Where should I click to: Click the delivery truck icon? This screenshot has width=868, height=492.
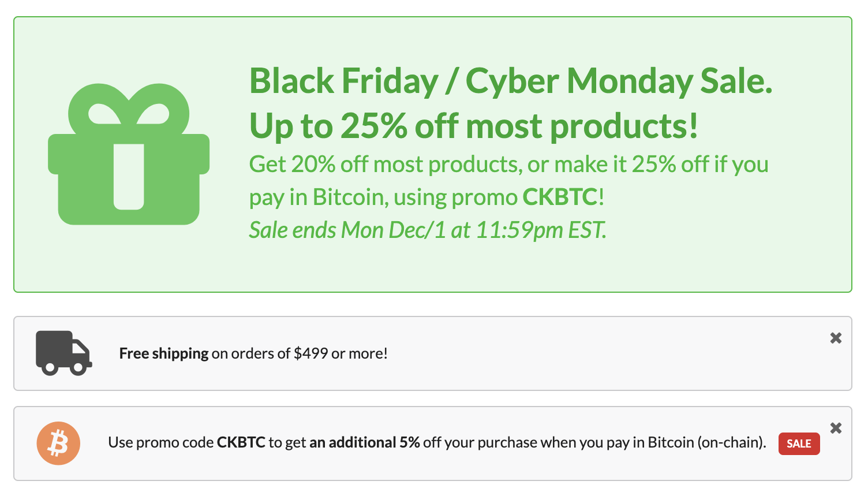63,353
